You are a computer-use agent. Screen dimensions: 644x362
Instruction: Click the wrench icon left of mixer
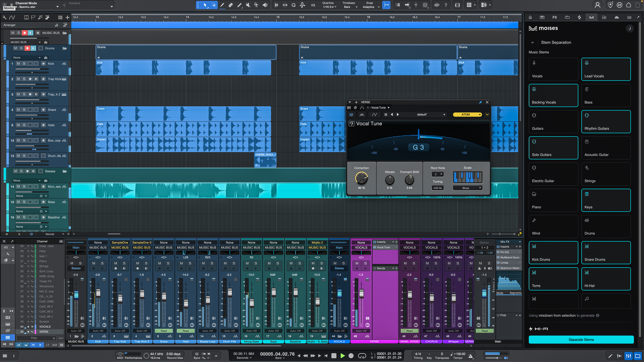pyautogui.click(x=8, y=254)
